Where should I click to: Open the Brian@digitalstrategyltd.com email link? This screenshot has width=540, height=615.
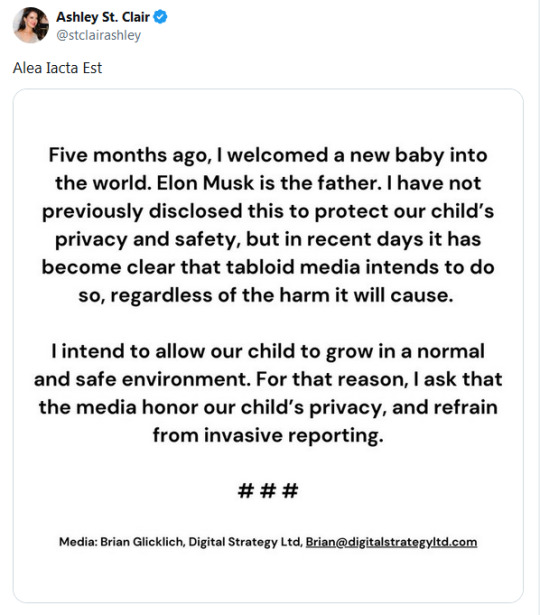click(391, 542)
